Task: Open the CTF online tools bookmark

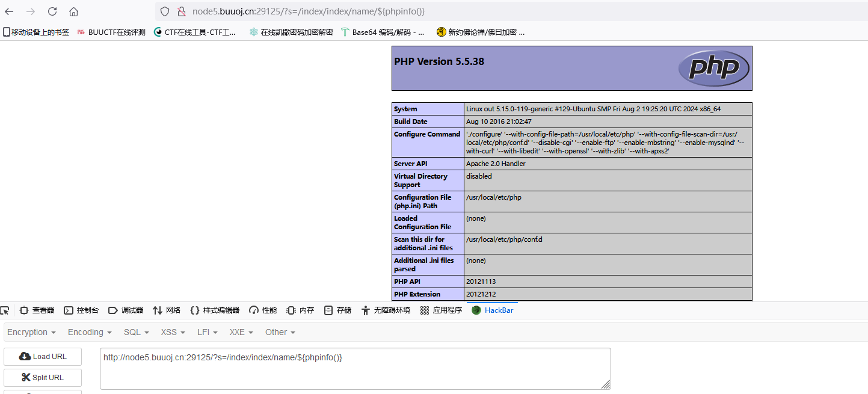Action: (x=195, y=32)
